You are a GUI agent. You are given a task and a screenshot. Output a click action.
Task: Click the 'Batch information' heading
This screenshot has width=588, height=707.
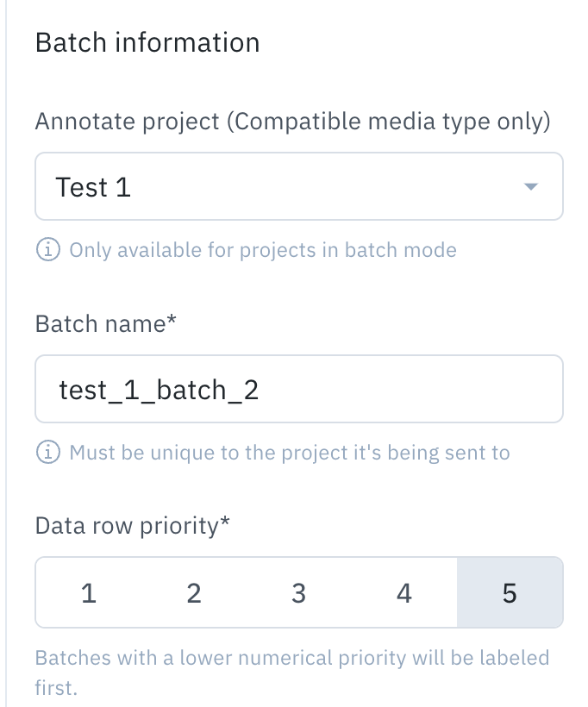[x=147, y=43]
